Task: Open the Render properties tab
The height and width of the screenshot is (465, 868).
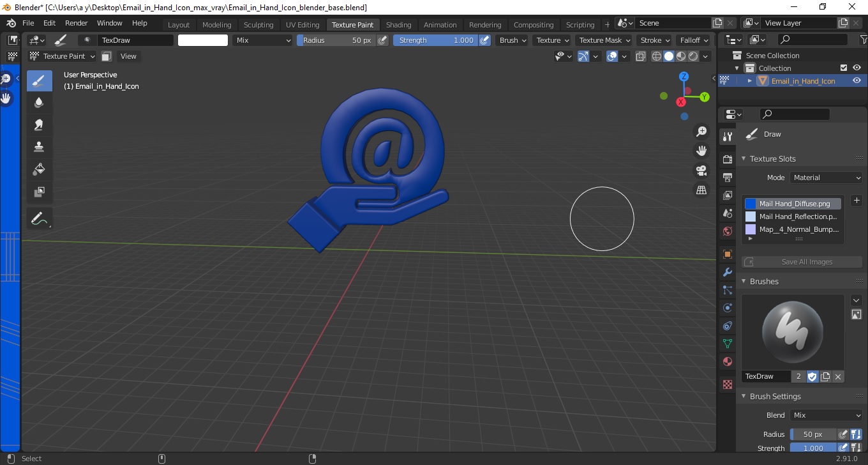Action: [727, 159]
